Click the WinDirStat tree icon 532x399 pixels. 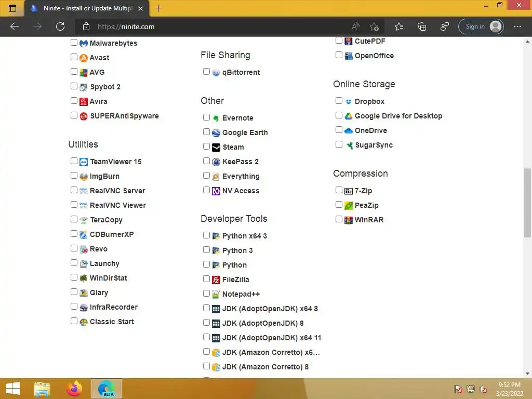tap(84, 278)
